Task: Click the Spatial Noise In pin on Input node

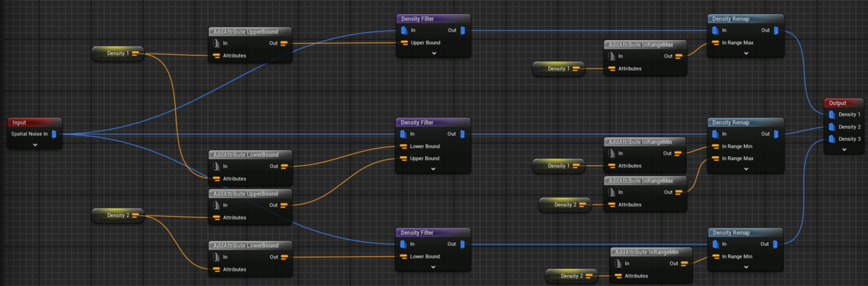Action: pos(54,134)
